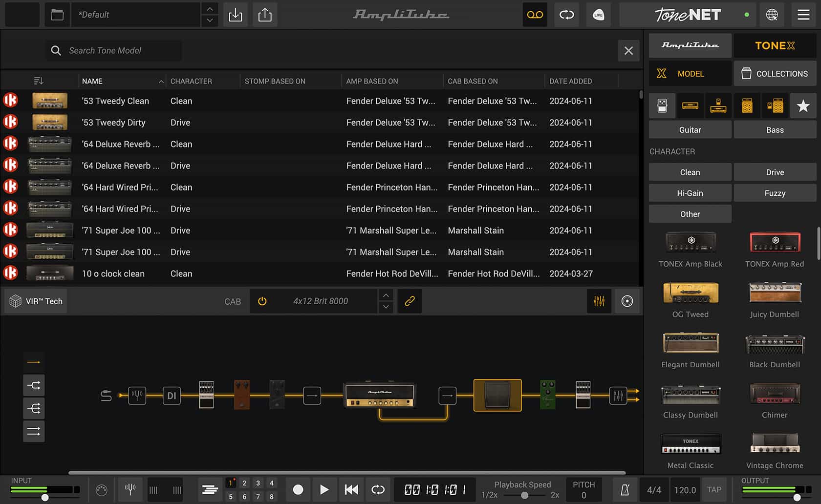The image size is (821, 504).
Task: Sort the NAME column descending
Action: pyautogui.click(x=161, y=81)
